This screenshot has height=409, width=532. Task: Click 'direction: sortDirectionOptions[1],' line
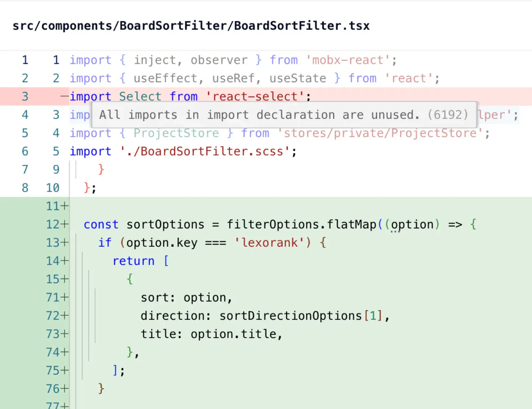pos(265,316)
